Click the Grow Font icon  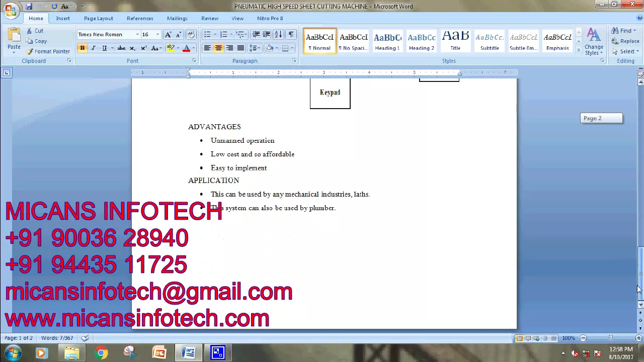point(168,35)
